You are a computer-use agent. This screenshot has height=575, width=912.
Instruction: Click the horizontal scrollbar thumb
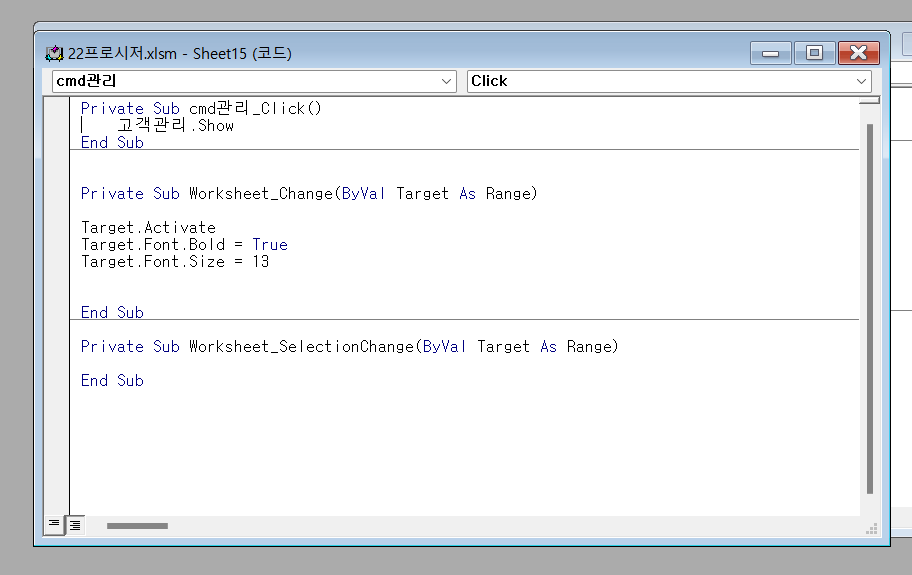click(137, 525)
